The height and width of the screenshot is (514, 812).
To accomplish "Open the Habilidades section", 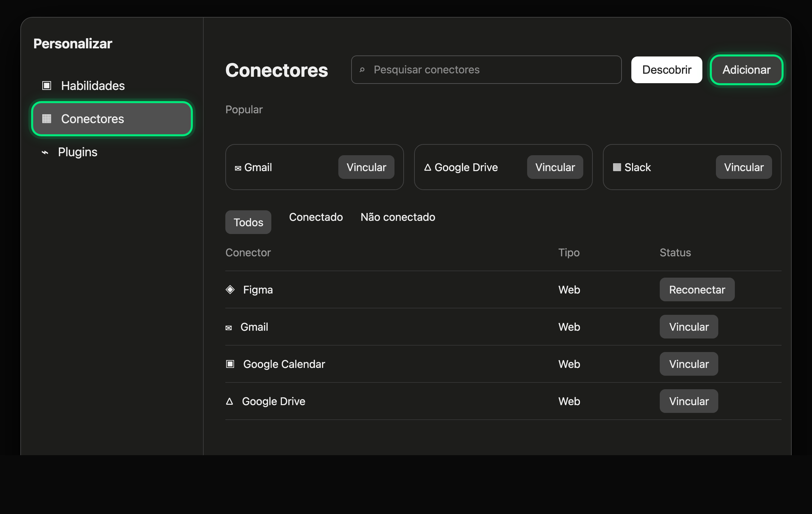I will [x=112, y=86].
